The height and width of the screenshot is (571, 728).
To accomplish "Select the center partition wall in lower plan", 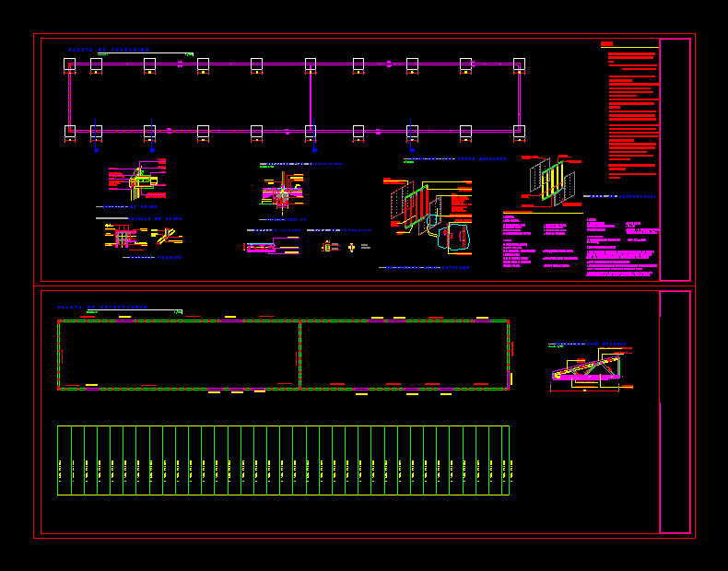I will pos(299,355).
